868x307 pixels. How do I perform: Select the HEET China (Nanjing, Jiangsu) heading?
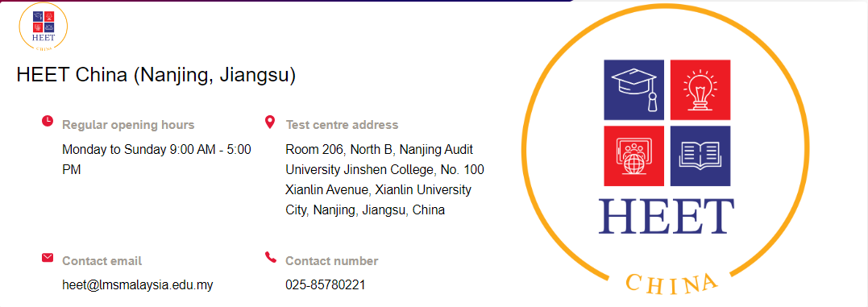(156, 75)
